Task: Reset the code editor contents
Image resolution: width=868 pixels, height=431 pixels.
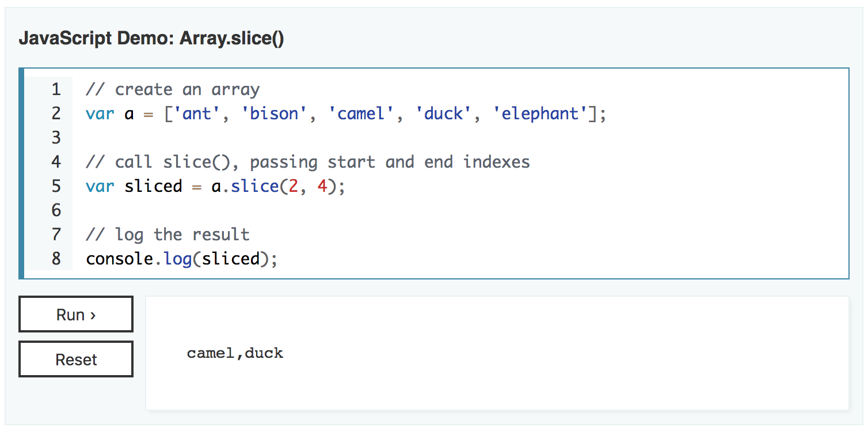Action: (x=76, y=359)
